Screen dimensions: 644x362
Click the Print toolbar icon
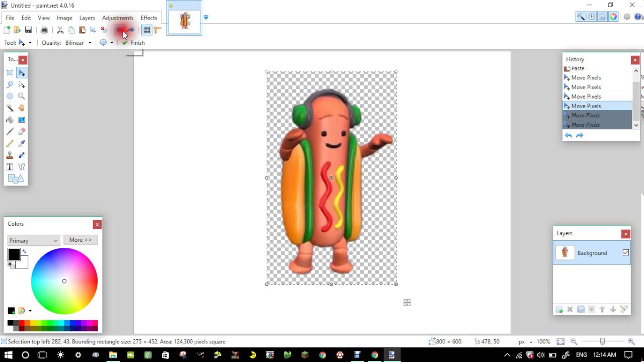pyautogui.click(x=44, y=30)
